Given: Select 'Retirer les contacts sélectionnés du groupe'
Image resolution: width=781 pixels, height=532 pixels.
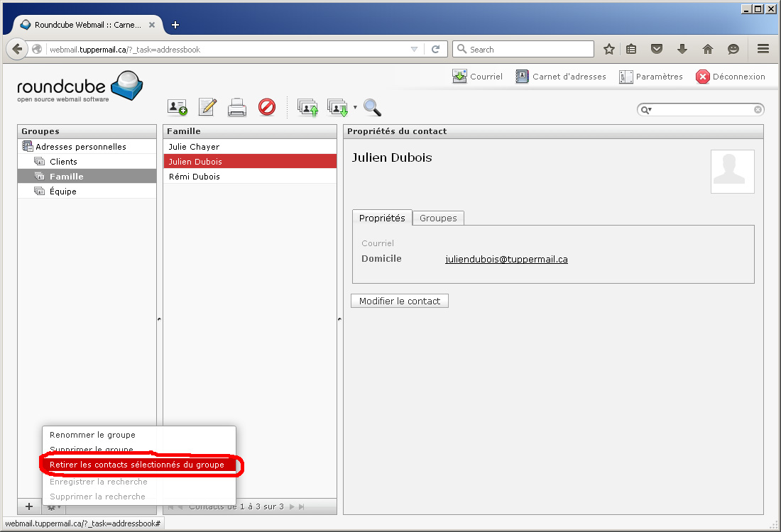Looking at the screenshot, I should tap(136, 465).
